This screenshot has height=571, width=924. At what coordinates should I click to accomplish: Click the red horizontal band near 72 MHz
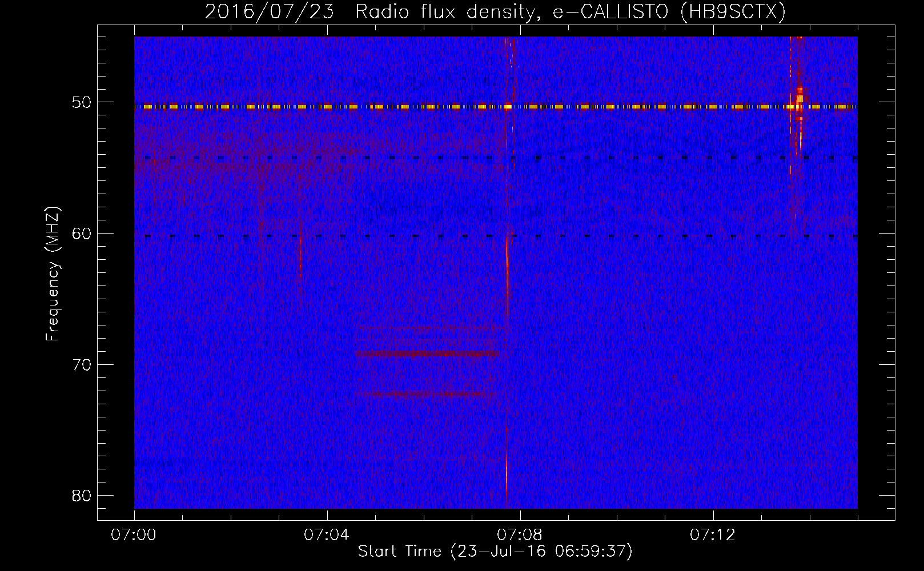[x=425, y=395]
